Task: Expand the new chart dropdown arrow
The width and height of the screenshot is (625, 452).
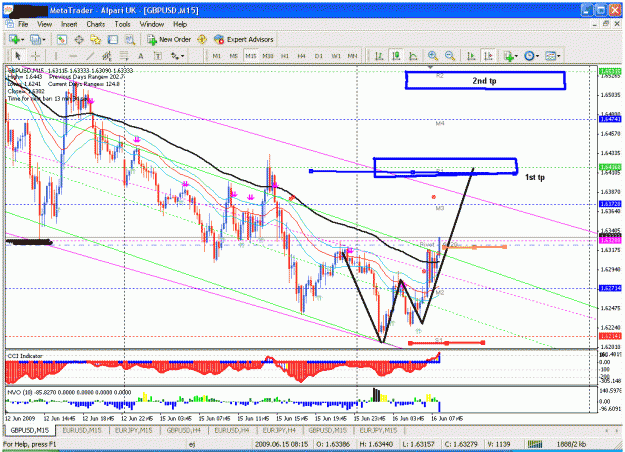Action: click(23, 39)
